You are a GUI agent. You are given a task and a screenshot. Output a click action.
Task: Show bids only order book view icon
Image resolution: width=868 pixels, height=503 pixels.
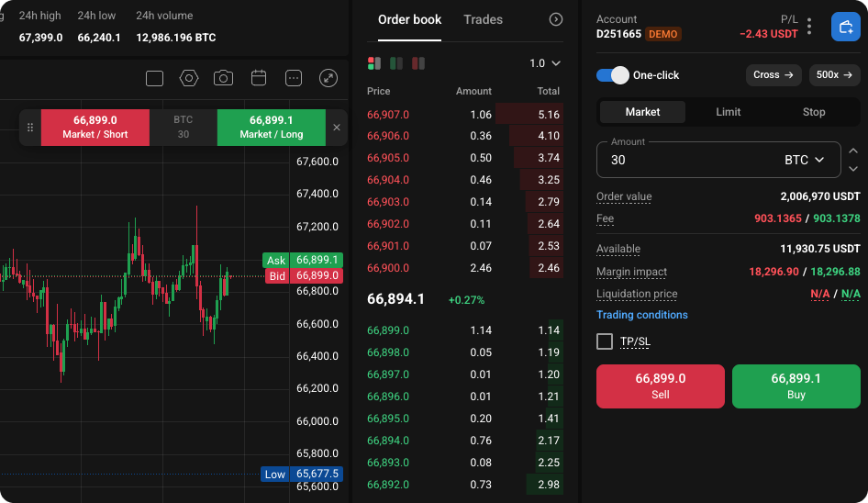tap(396, 63)
